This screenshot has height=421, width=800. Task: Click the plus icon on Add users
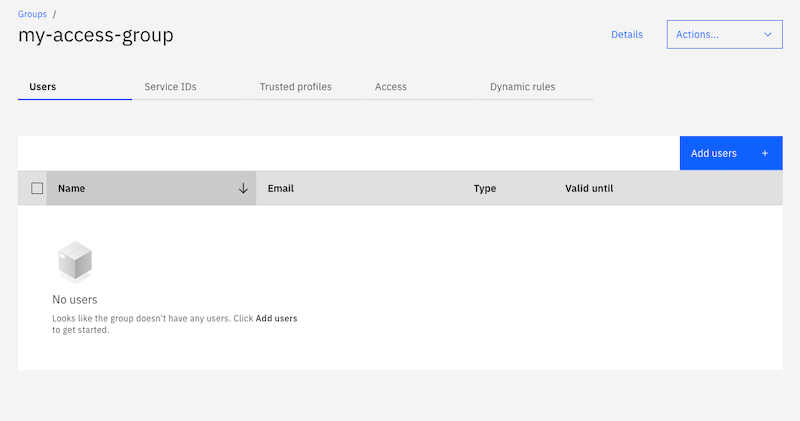click(x=765, y=153)
